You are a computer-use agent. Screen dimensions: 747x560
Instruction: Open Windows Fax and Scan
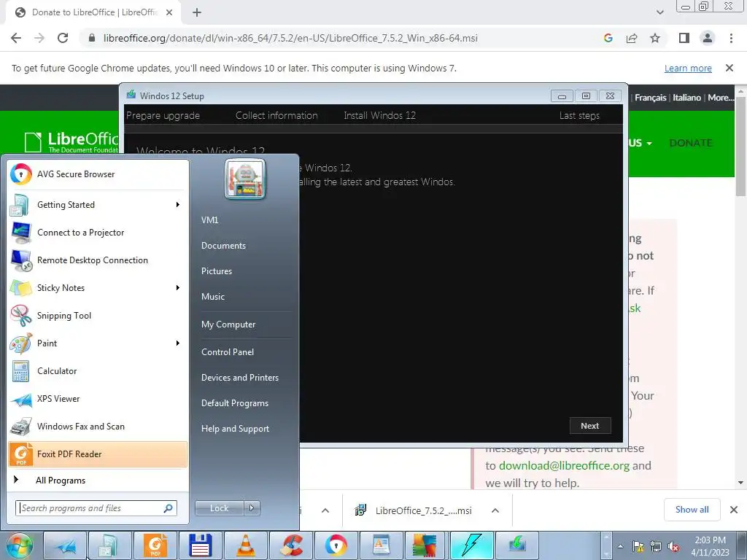[98, 426]
